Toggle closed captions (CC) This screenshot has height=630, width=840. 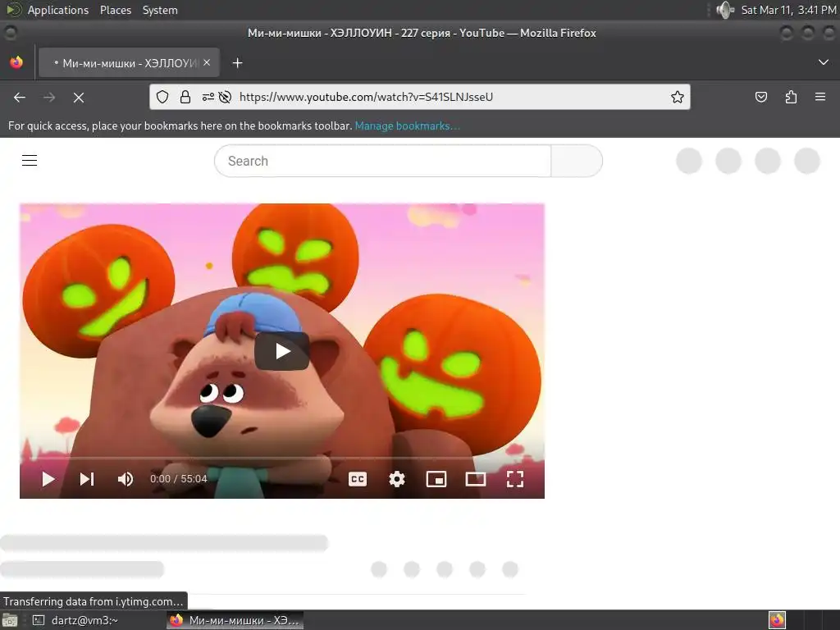358,479
